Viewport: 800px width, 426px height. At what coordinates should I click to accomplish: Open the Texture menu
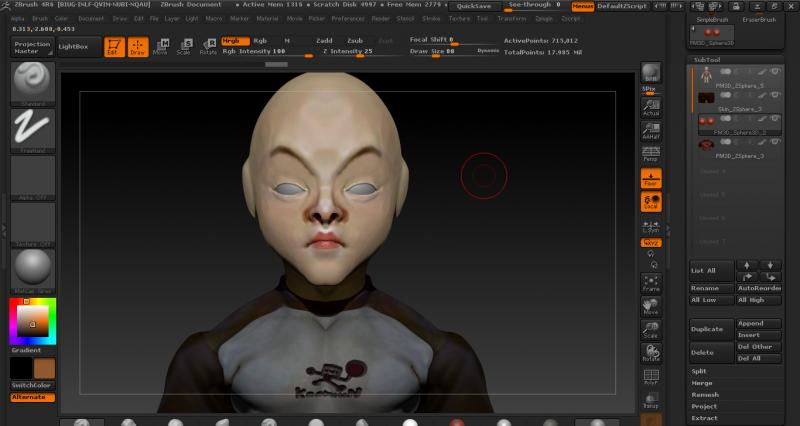459,18
